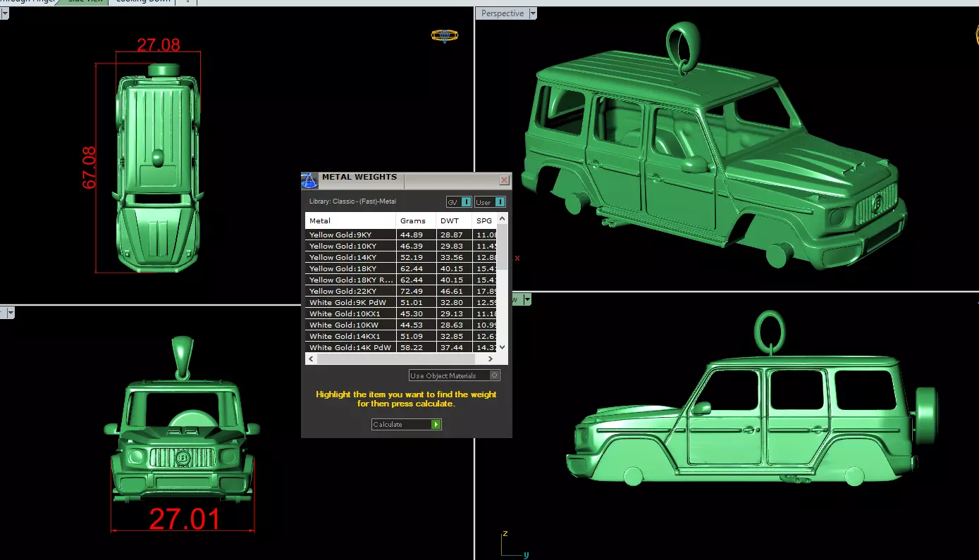Click the 33.56 DWT value
Image resolution: width=979 pixels, height=560 pixels.
(x=452, y=257)
